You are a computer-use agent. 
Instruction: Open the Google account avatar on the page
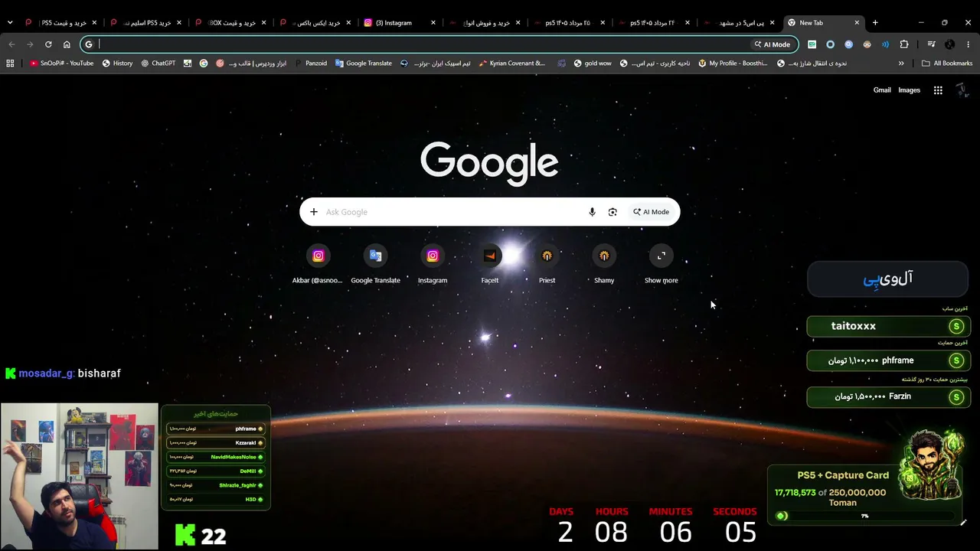[x=962, y=90]
